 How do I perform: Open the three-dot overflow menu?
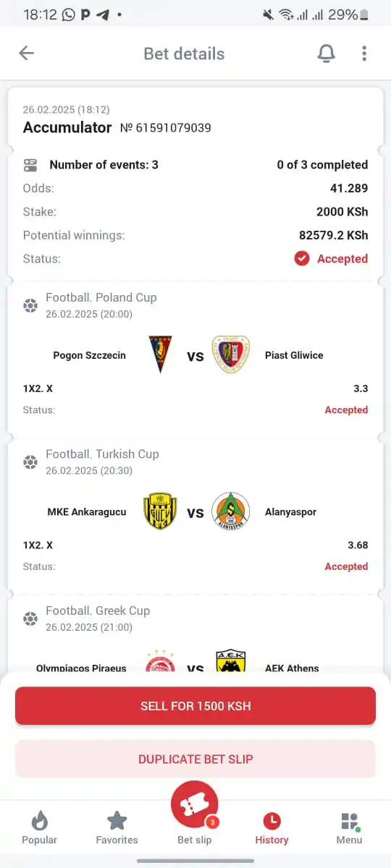pyautogui.click(x=364, y=53)
